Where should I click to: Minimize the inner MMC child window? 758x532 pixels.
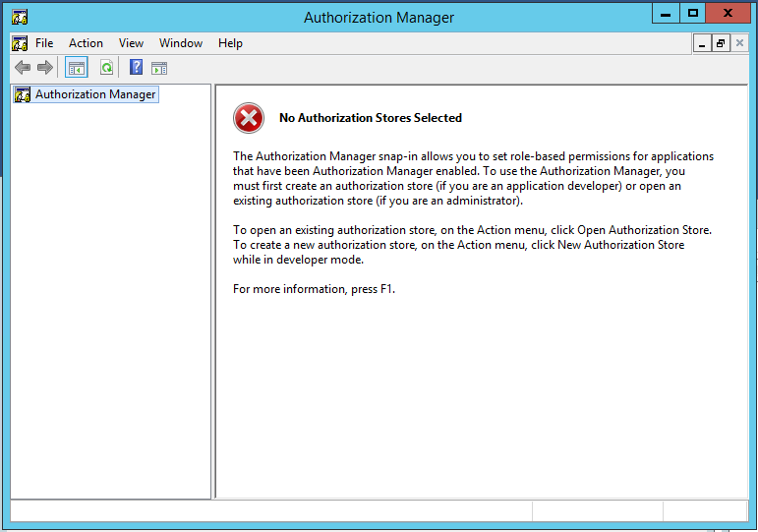702,43
